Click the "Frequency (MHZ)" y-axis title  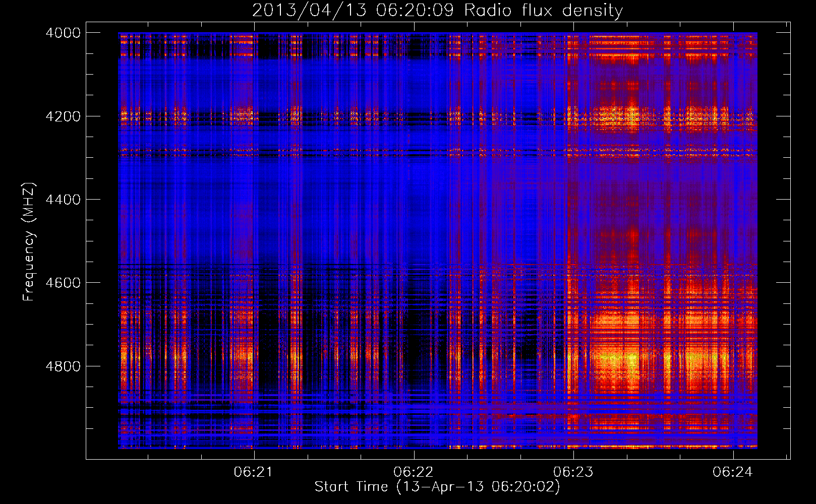click(29, 242)
